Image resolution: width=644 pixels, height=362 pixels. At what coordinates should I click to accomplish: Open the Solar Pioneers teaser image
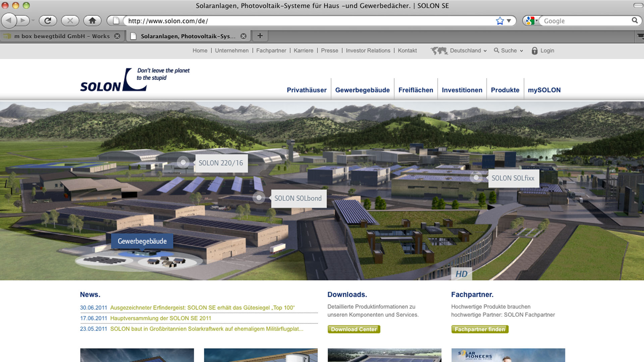[508, 355]
